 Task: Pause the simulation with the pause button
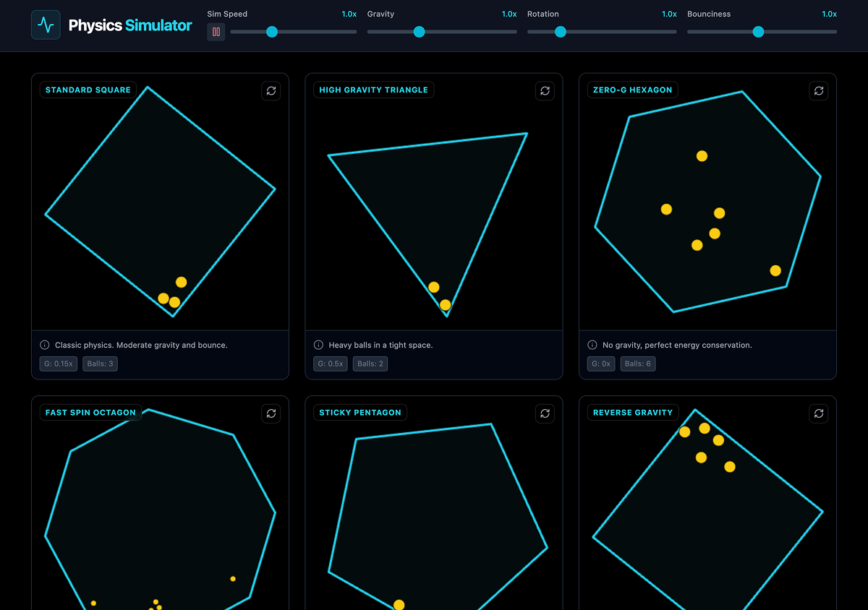[x=216, y=32]
